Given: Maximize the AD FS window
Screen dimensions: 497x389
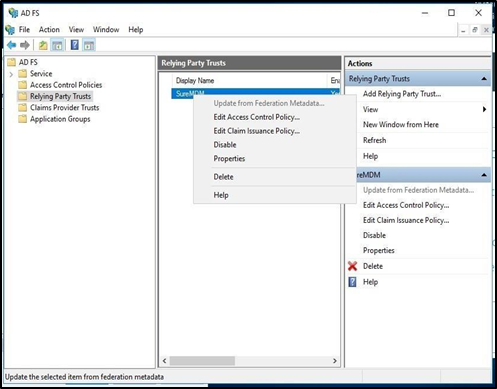Looking at the screenshot, I should click(x=451, y=13).
